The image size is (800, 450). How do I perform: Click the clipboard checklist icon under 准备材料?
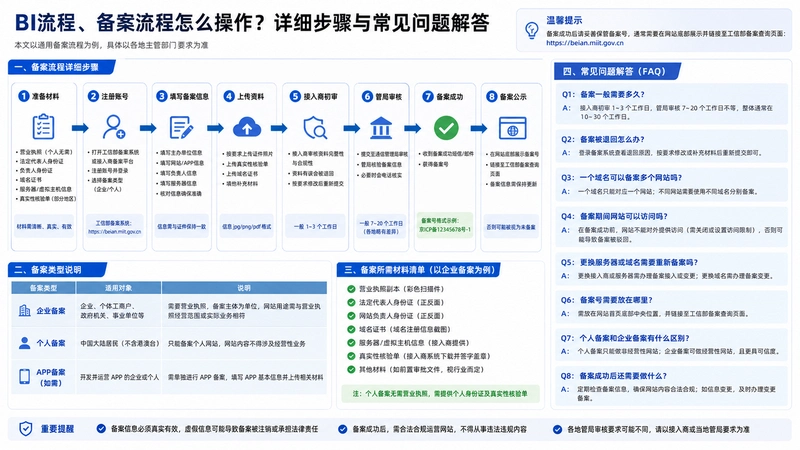[43, 127]
